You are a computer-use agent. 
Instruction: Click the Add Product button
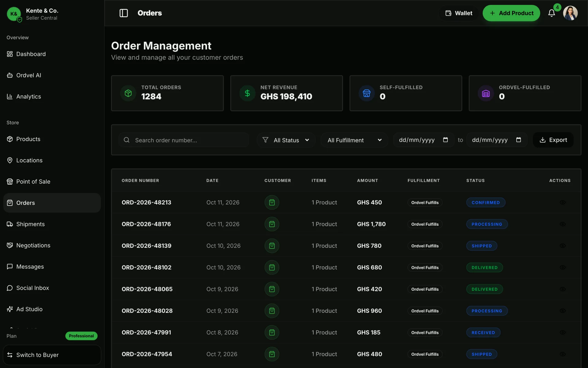pyautogui.click(x=511, y=13)
